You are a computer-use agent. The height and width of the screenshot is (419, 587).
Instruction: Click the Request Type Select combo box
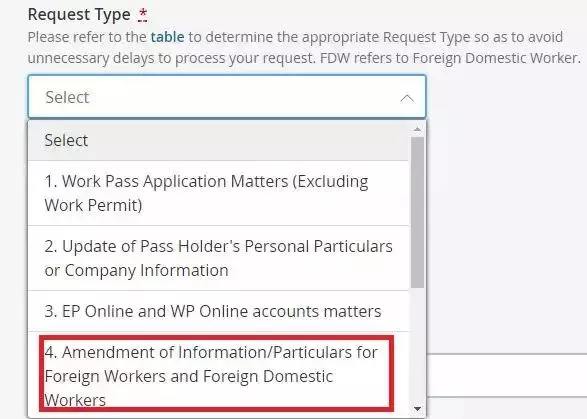[x=227, y=97]
